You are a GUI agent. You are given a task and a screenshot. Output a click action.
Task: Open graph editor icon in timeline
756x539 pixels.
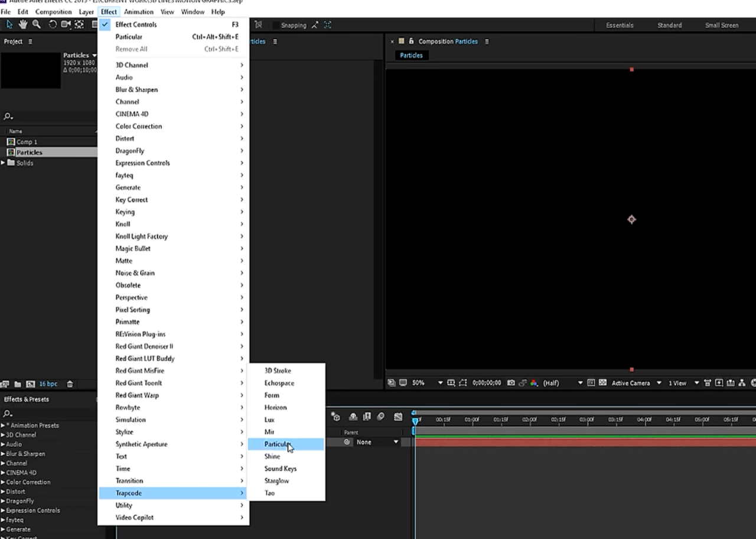(398, 417)
